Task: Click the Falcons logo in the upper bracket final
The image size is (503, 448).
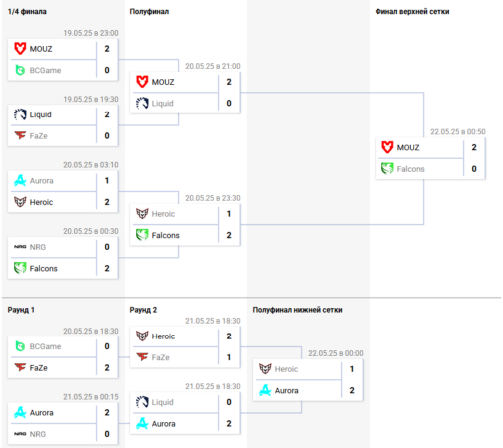Action: coord(387,169)
